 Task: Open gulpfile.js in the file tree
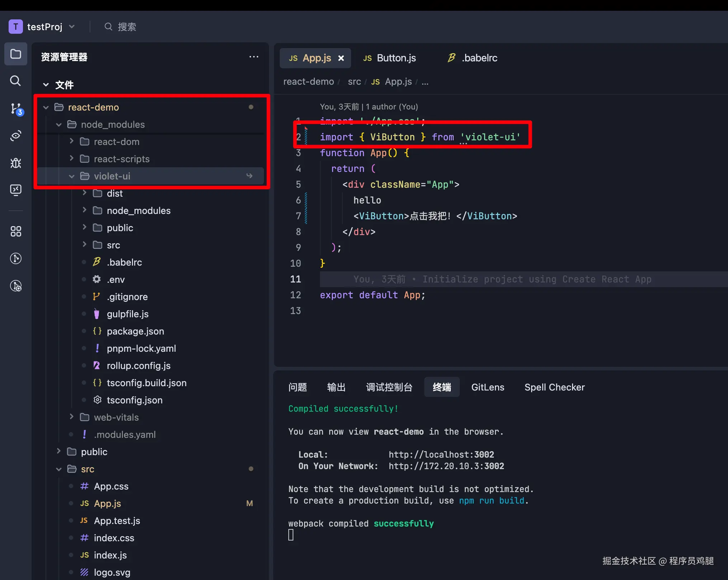pos(127,314)
